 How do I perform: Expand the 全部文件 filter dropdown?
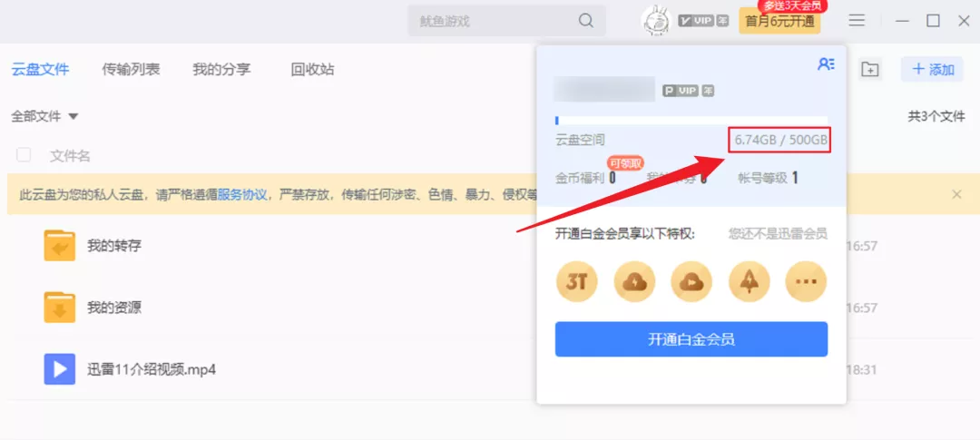pos(44,116)
